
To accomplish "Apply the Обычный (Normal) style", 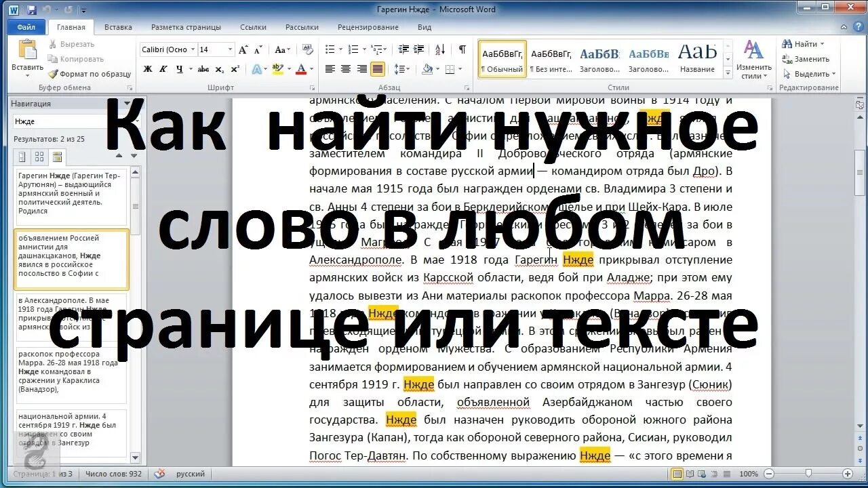I will [x=502, y=60].
